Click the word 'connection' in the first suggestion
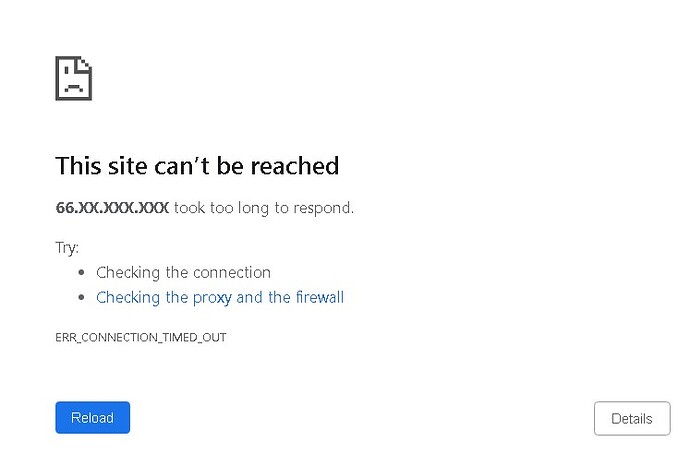This screenshot has height=454, width=690. tap(232, 273)
